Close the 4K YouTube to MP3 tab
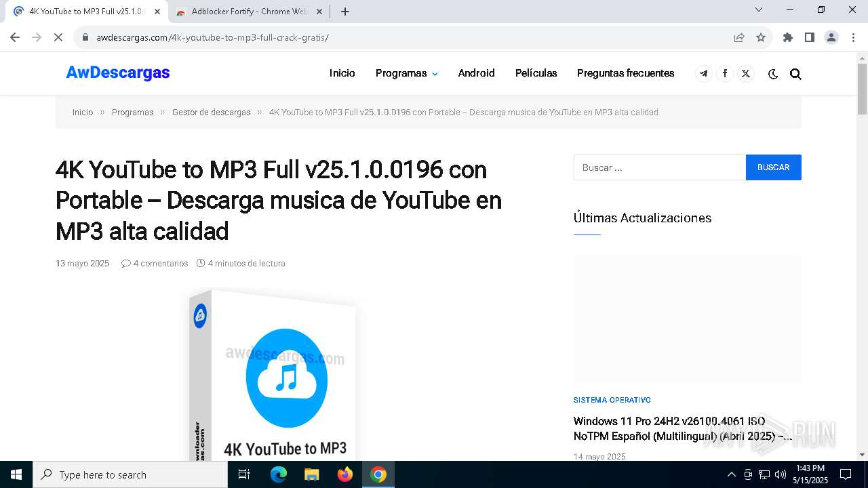868x488 pixels. 157,12
